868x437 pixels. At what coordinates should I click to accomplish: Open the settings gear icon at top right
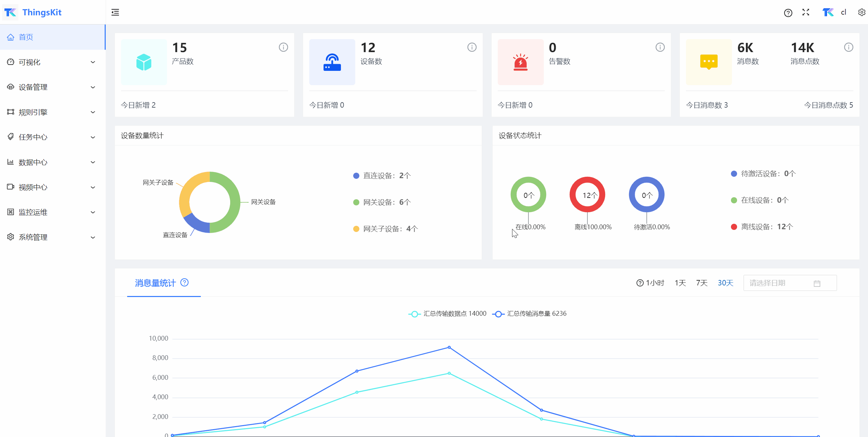point(862,13)
